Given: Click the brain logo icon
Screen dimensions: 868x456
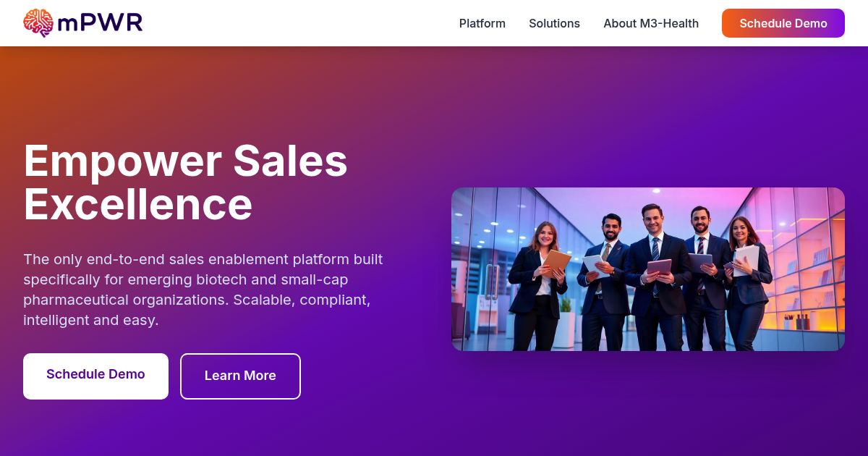Looking at the screenshot, I should pos(38,23).
